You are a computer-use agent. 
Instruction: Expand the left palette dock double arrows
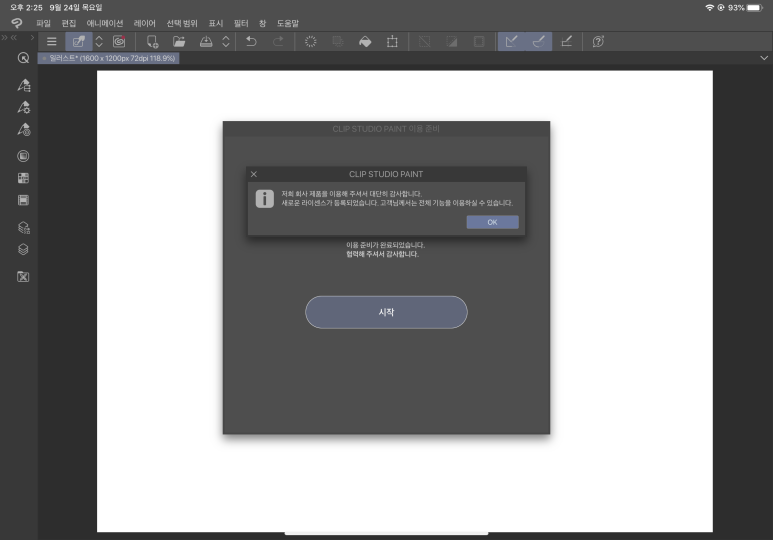pyautogui.click(x=4, y=37)
